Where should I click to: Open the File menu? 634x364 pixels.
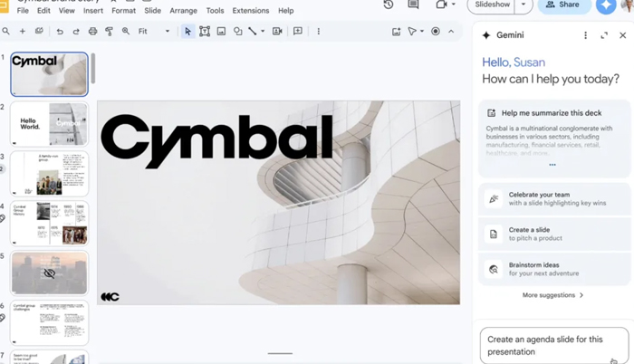23,11
